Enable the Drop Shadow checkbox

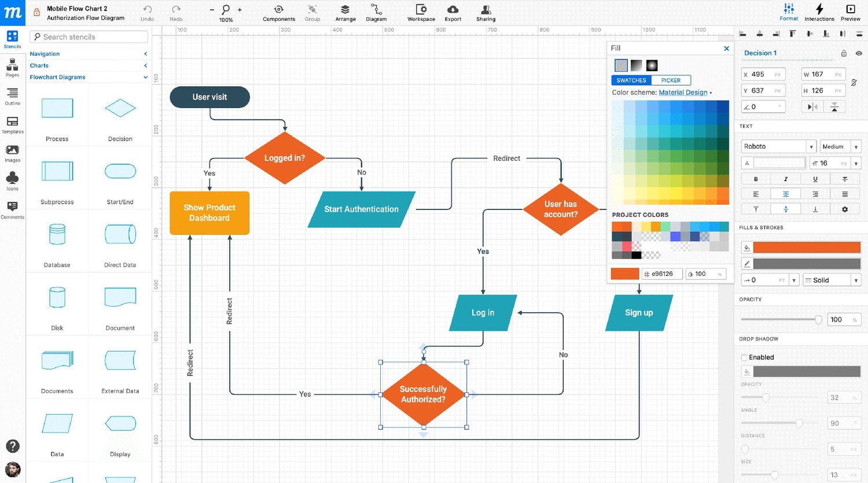(744, 357)
